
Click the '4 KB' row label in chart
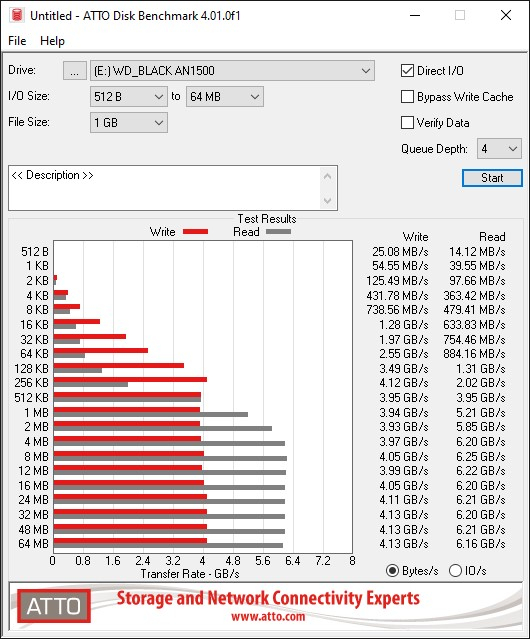pos(37,295)
